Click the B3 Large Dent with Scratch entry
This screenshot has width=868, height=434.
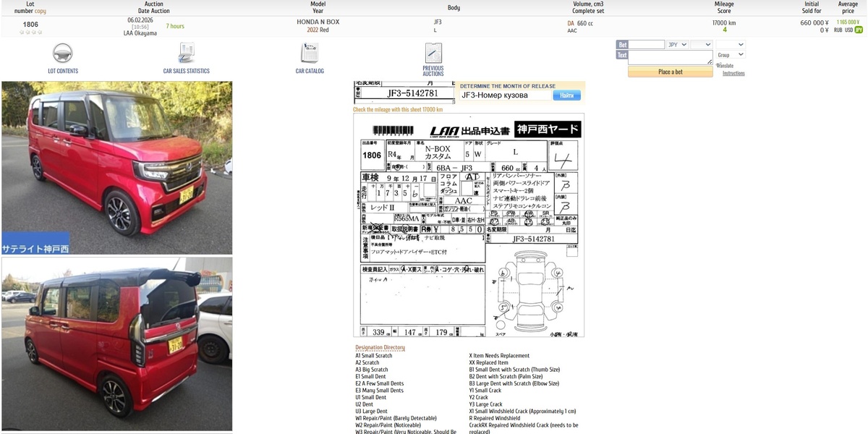pos(514,383)
